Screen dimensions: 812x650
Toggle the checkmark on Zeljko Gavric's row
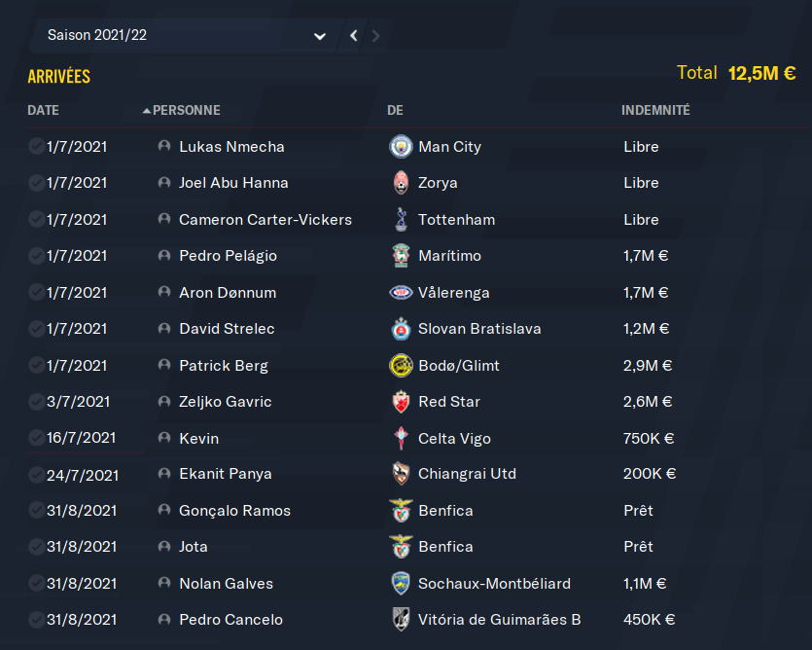pos(36,402)
